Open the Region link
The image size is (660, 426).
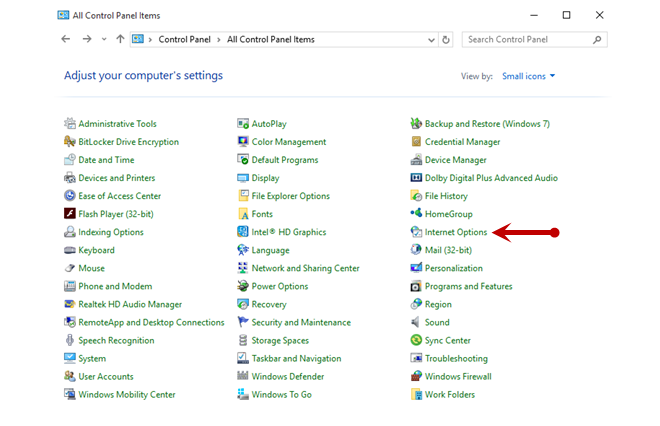coord(438,304)
